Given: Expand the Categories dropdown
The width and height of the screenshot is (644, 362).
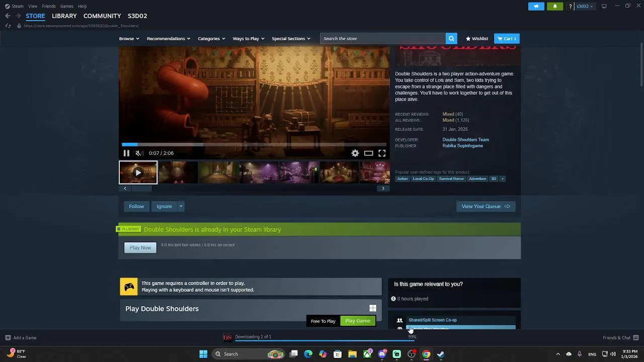Looking at the screenshot, I should pyautogui.click(x=211, y=39).
